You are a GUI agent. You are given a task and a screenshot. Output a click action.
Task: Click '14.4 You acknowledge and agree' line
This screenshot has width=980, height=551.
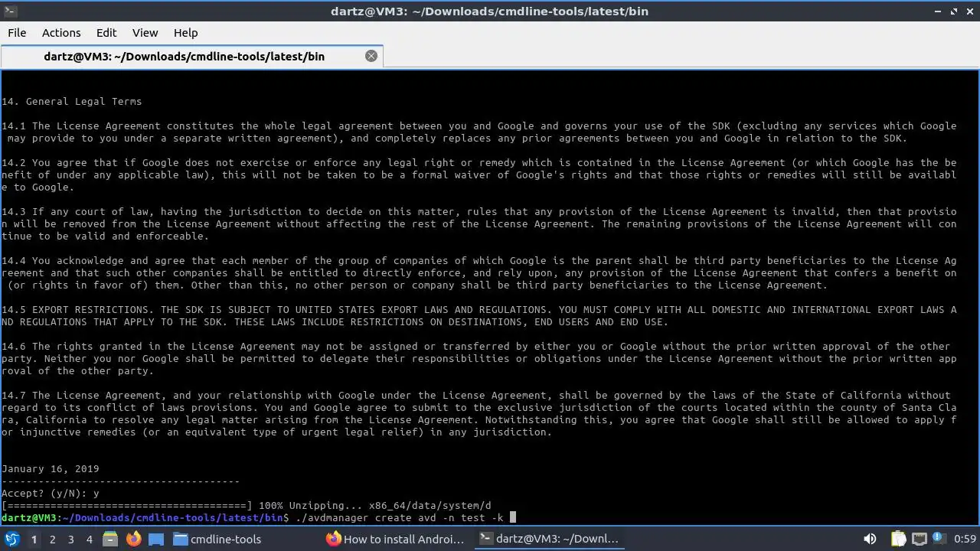point(479,261)
